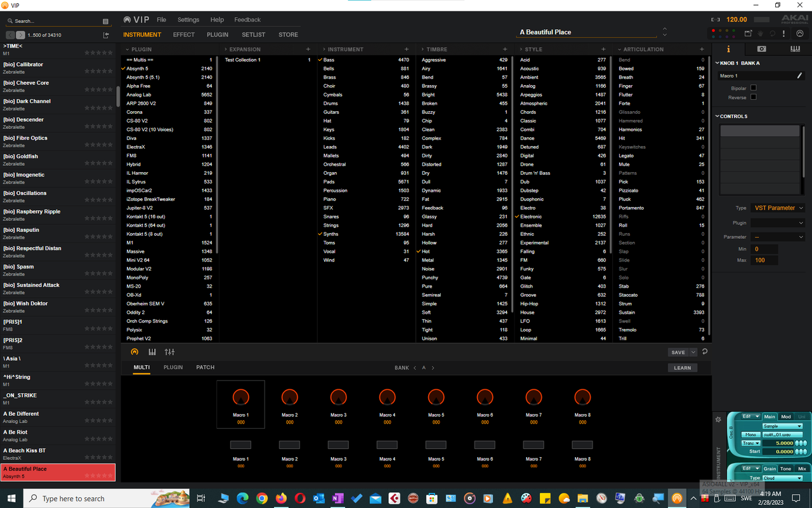Switch to the SETLIST tab
The image size is (812, 508).
(x=254, y=35)
